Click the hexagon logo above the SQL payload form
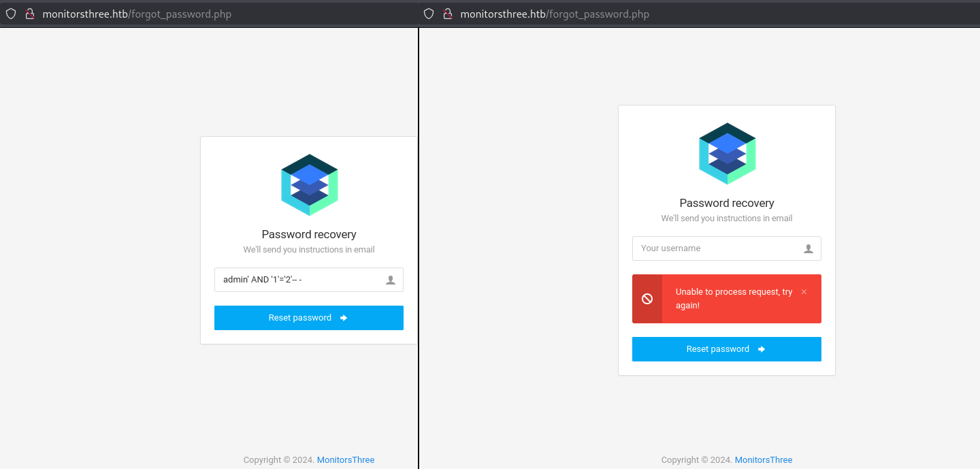 pyautogui.click(x=310, y=184)
